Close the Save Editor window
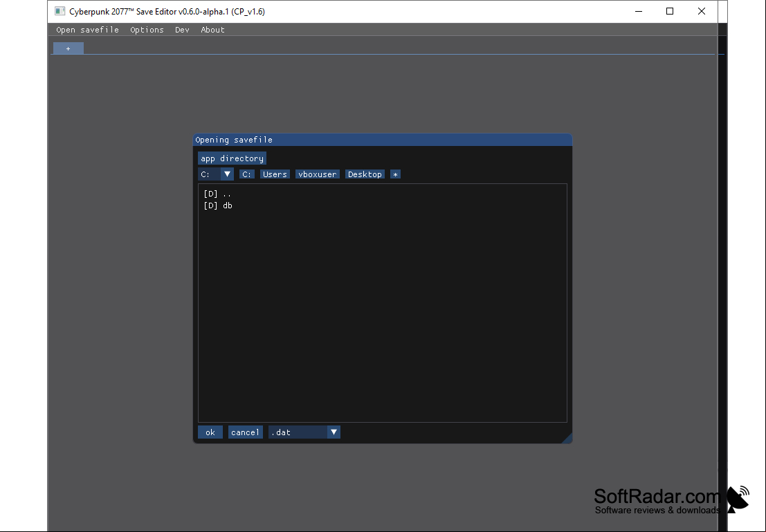Screen dimensions: 766x532 point(702,11)
